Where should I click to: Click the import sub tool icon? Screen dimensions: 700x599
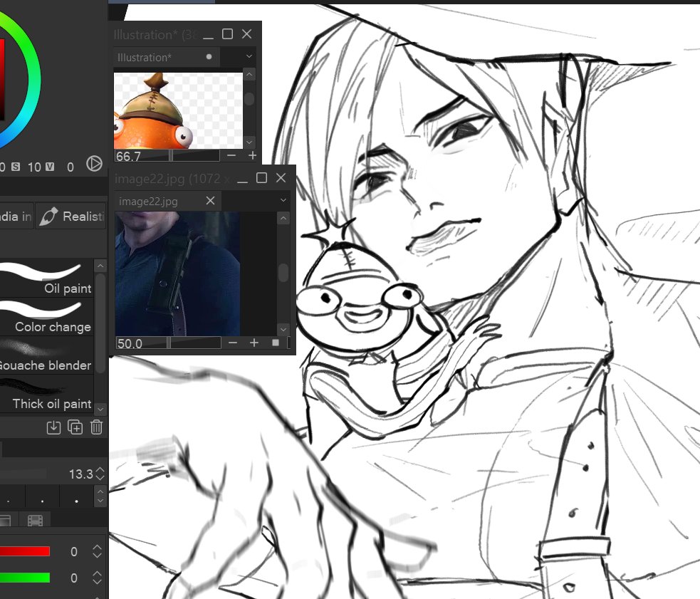pos(53,427)
